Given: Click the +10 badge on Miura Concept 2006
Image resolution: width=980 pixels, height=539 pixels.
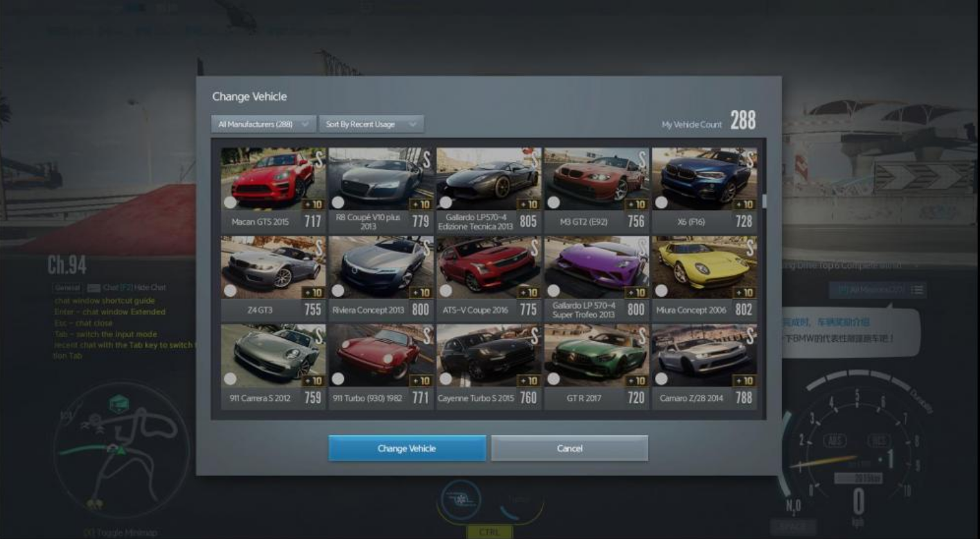Looking at the screenshot, I should [745, 292].
